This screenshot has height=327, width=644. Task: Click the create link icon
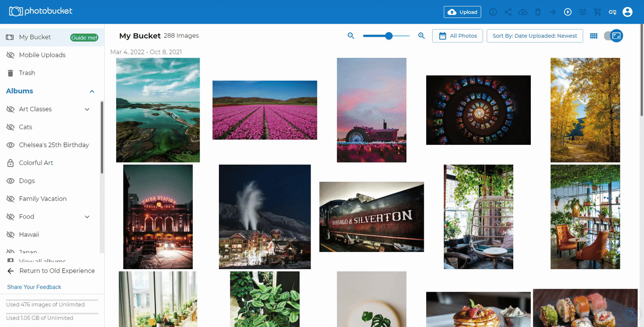tap(613, 12)
